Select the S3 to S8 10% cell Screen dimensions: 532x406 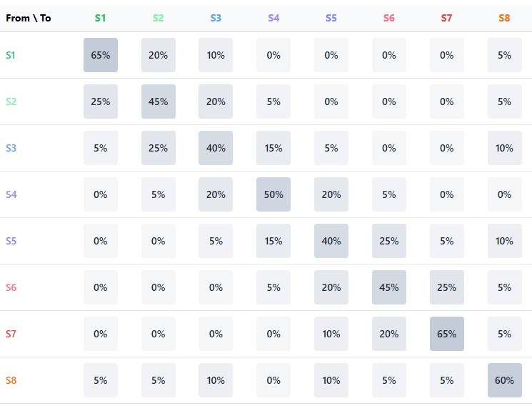tap(505, 148)
